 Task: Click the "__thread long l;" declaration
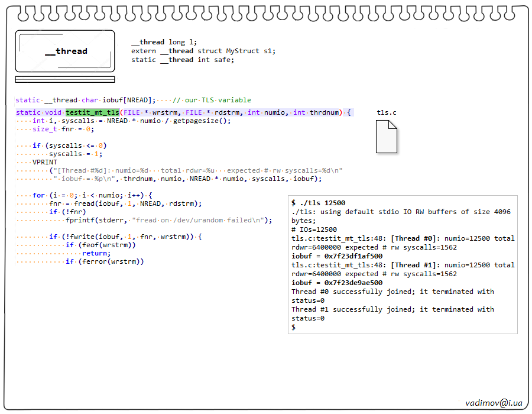(162, 42)
